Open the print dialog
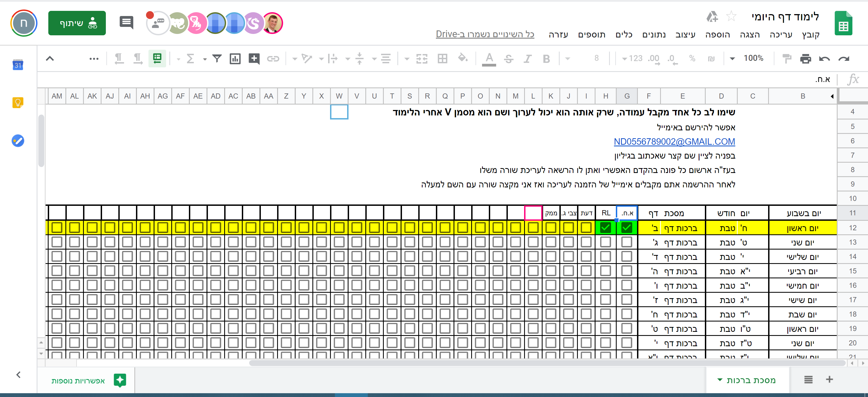The image size is (868, 397). tap(806, 58)
